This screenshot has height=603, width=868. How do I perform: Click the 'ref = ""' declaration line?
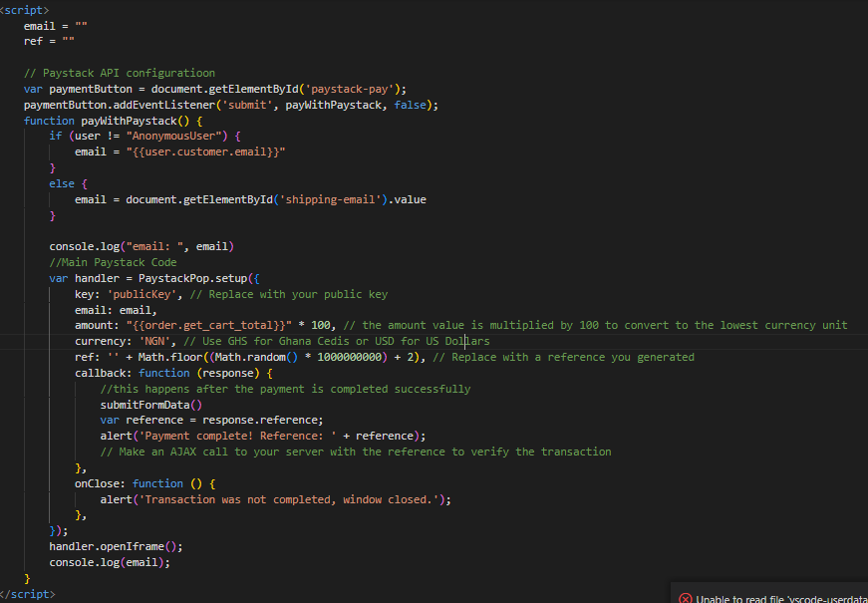point(49,42)
